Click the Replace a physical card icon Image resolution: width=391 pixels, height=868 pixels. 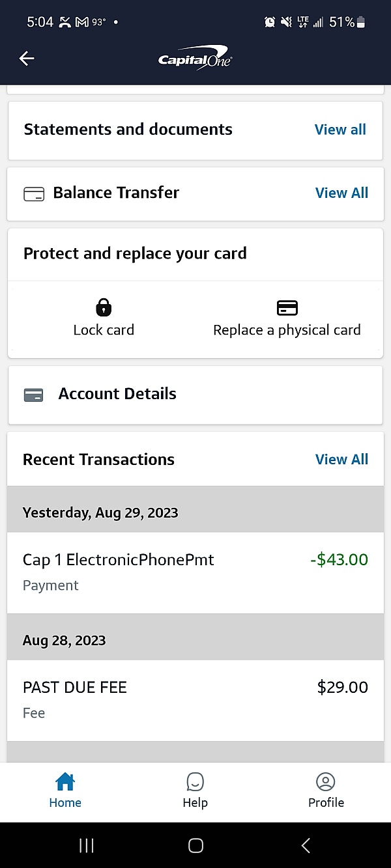click(x=287, y=307)
